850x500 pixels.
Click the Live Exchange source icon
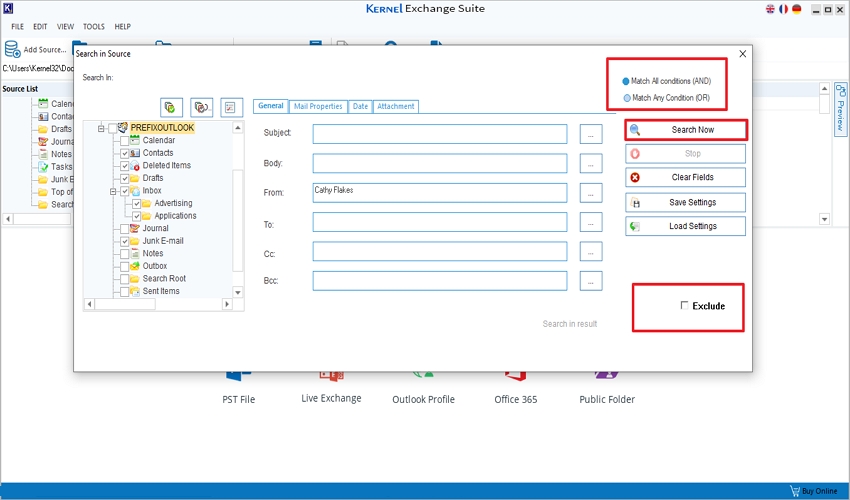pyautogui.click(x=331, y=376)
